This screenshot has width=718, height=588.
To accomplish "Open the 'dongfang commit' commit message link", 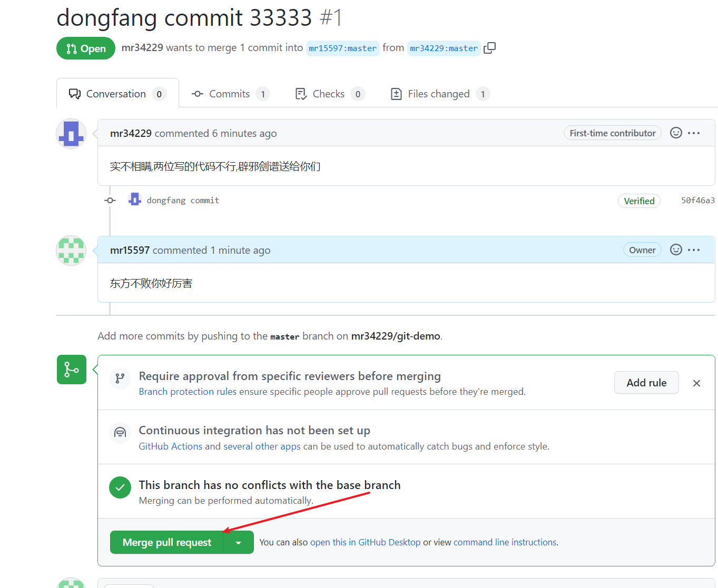I will [183, 201].
